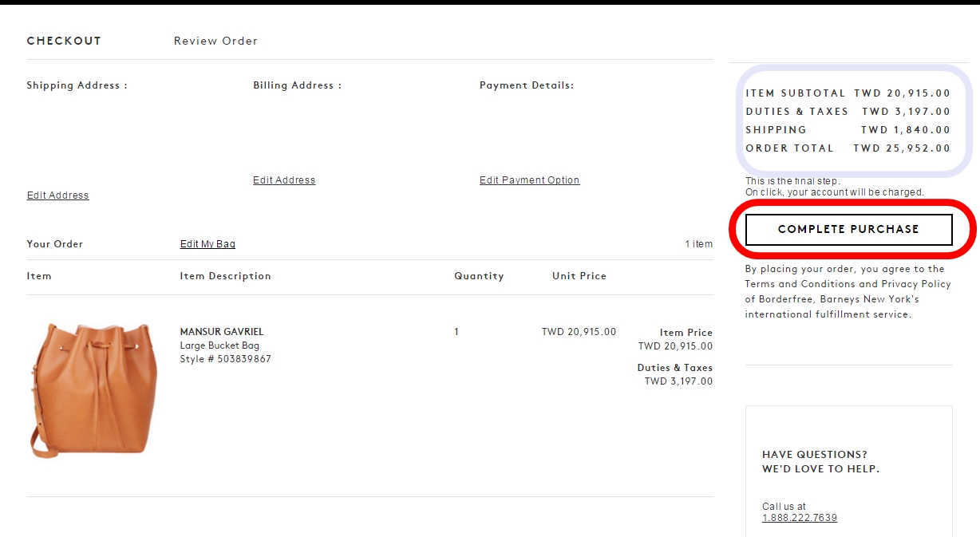Click the Style # 503839867 text
Image resolution: width=980 pixels, height=537 pixels.
[x=226, y=359]
